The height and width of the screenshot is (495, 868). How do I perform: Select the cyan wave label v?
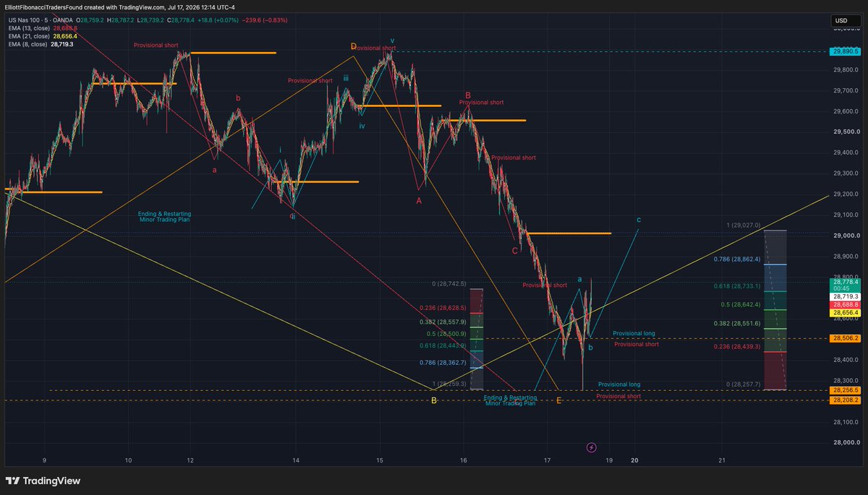(x=392, y=40)
